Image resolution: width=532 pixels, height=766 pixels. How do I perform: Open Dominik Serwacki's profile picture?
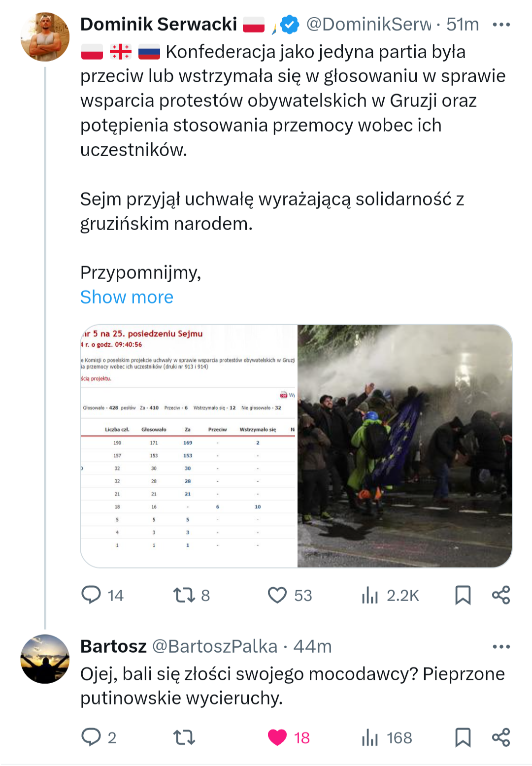45,37
